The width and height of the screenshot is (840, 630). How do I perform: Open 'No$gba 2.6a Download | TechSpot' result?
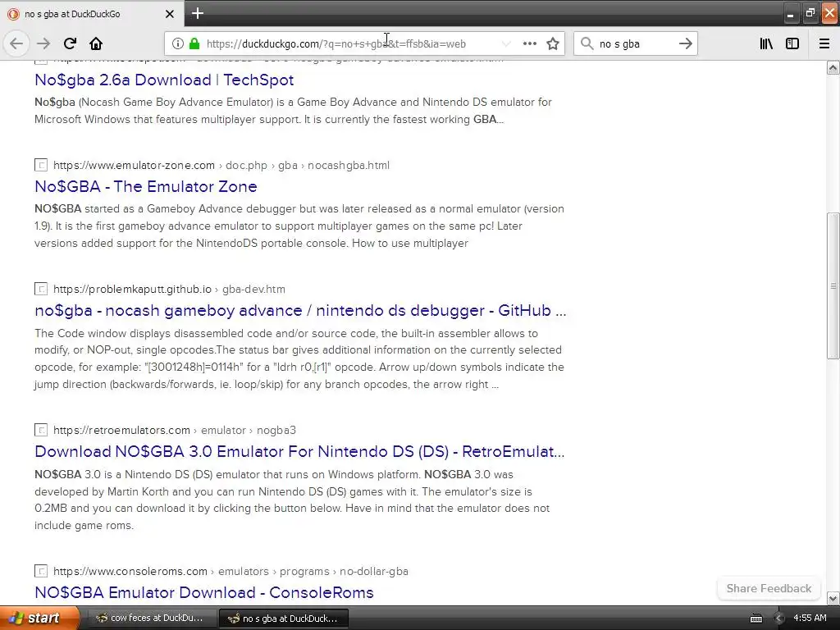pos(164,80)
